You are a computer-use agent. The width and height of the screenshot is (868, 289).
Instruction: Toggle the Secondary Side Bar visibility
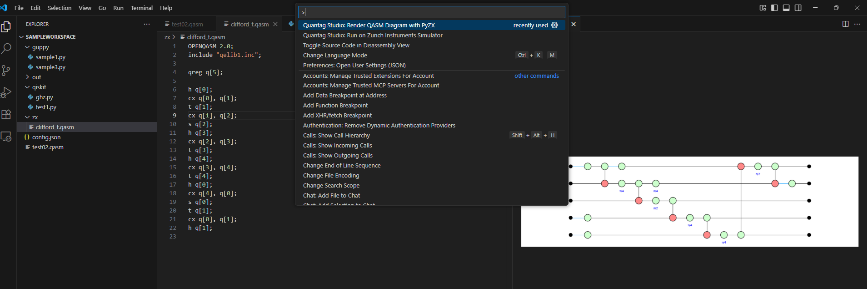click(798, 8)
